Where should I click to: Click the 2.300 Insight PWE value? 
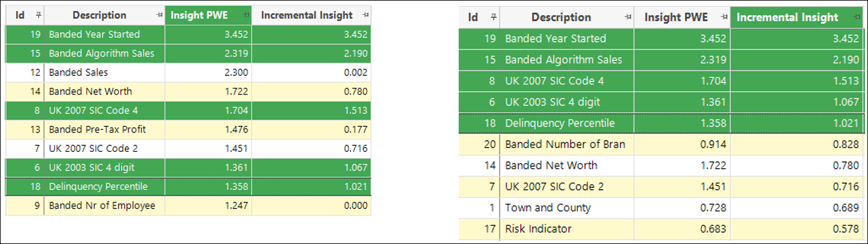(235, 72)
